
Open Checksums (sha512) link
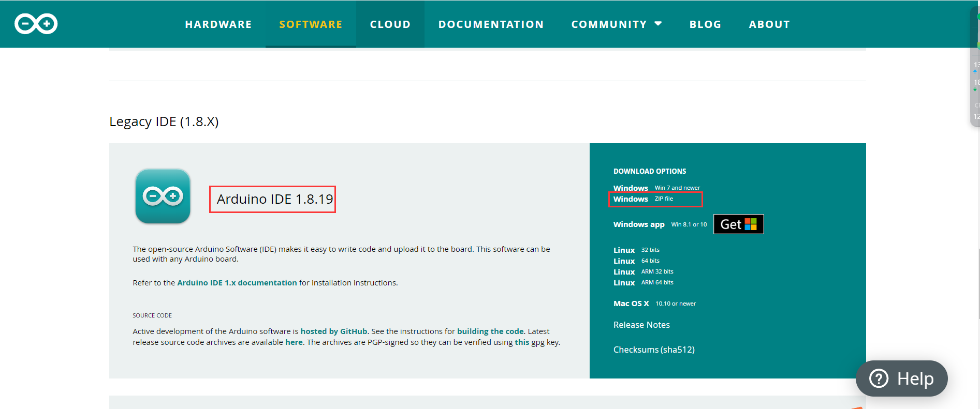click(654, 350)
